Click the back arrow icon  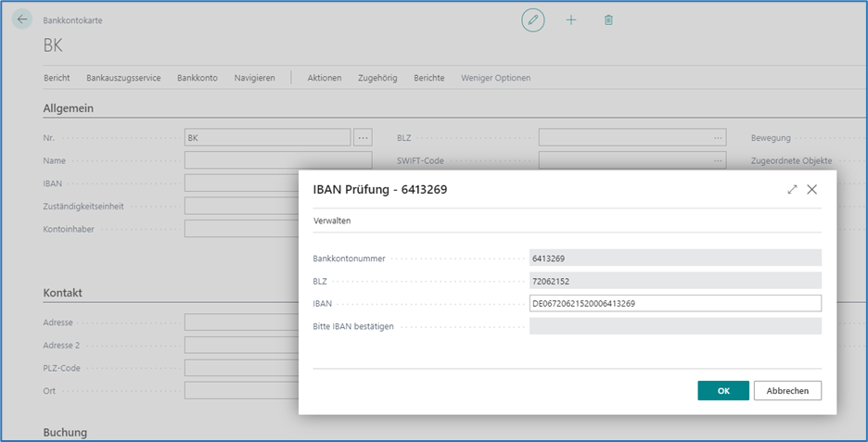point(23,19)
